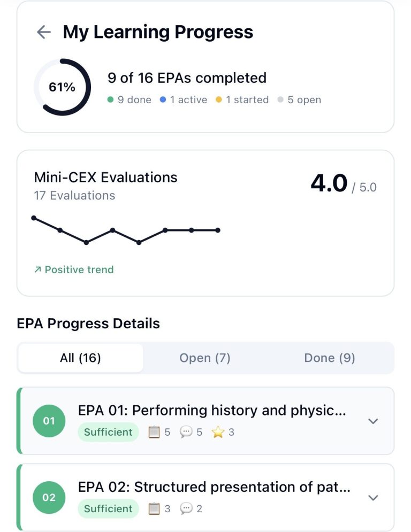Switch to the Done (9) tab
Image resolution: width=411 pixels, height=532 pixels.
coord(330,358)
